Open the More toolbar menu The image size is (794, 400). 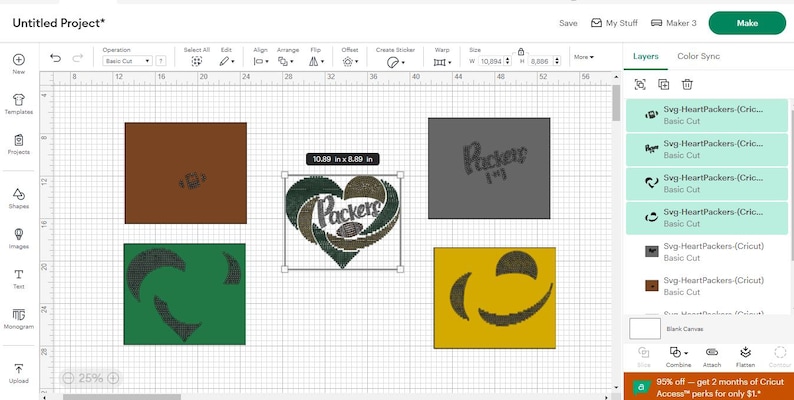pos(584,57)
